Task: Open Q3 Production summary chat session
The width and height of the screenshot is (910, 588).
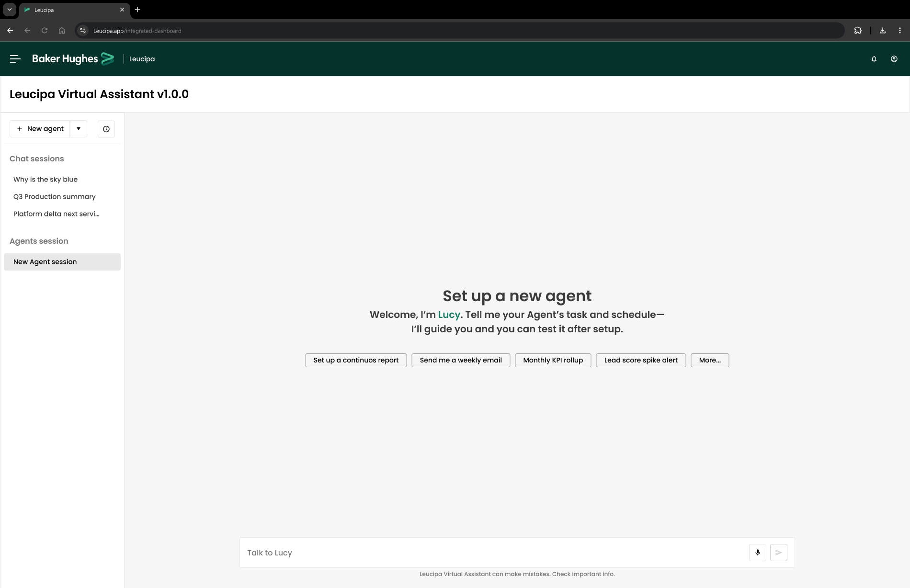Action: (55, 197)
